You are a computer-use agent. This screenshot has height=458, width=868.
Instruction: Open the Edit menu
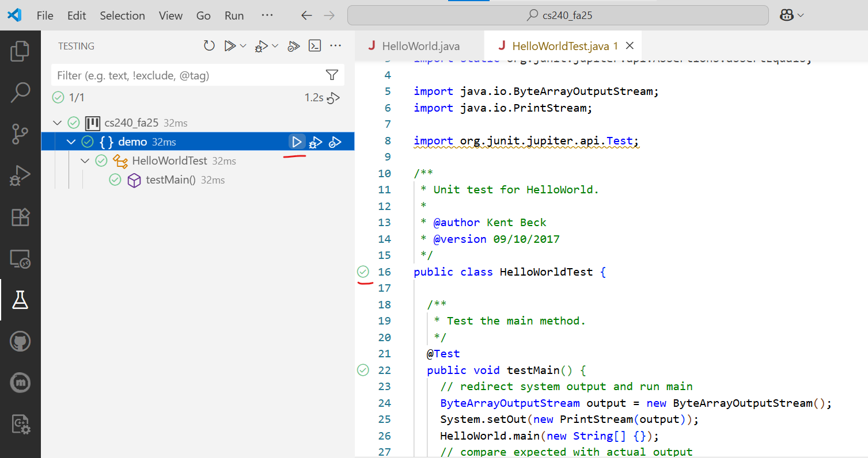(x=77, y=16)
